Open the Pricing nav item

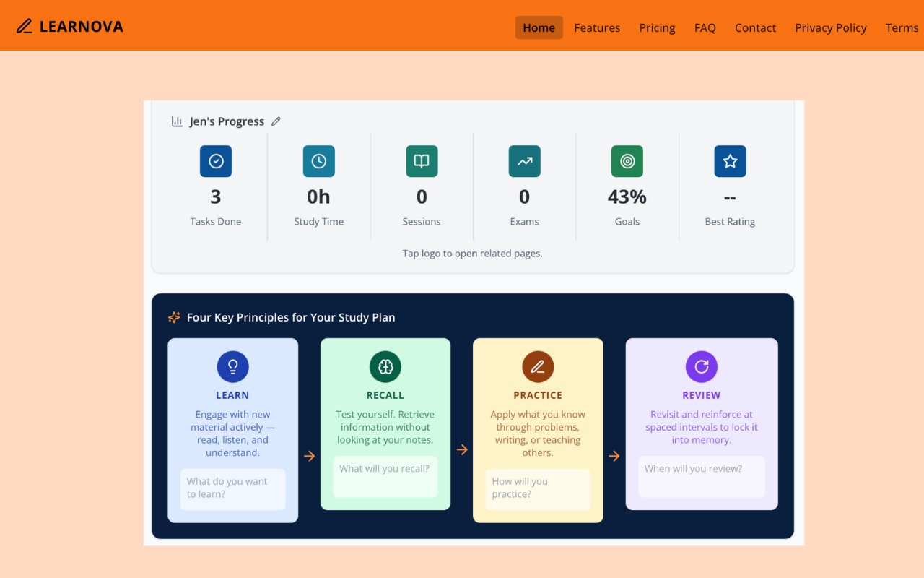657,27
